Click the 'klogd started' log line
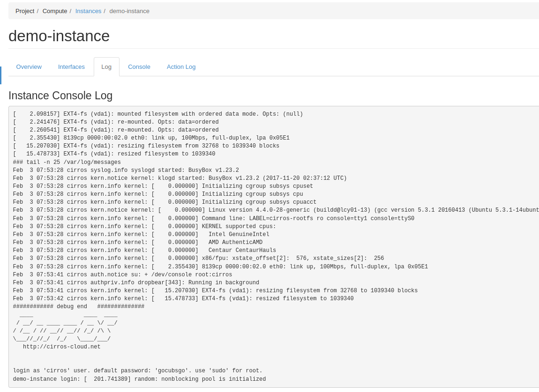539x392 pixels. 180,178
